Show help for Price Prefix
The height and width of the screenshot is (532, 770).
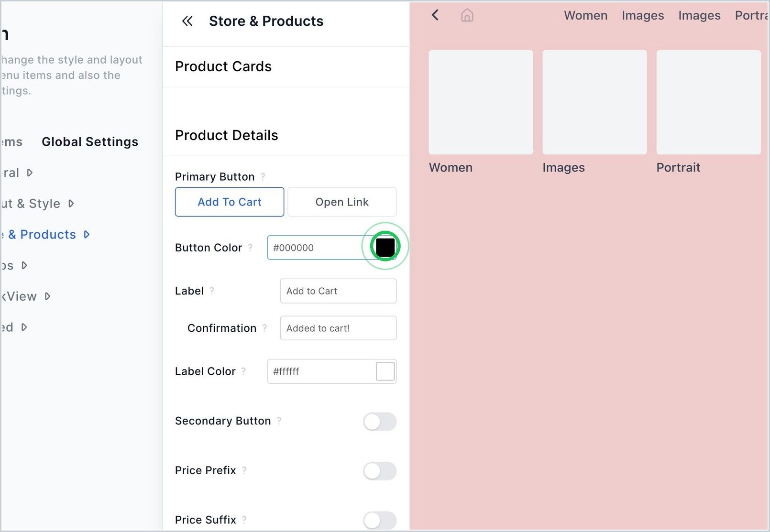coord(244,470)
